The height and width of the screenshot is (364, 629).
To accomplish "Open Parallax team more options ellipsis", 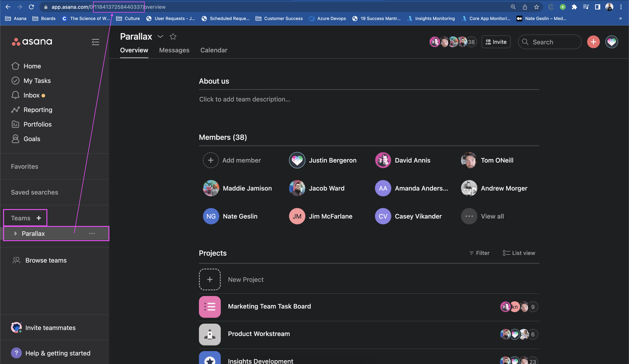I will [x=92, y=234].
